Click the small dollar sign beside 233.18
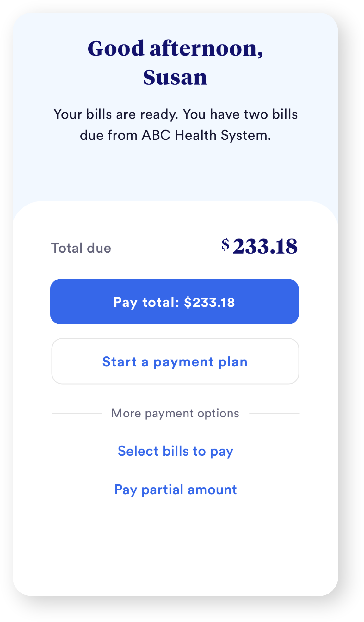The image size is (364, 622). pos(225,244)
